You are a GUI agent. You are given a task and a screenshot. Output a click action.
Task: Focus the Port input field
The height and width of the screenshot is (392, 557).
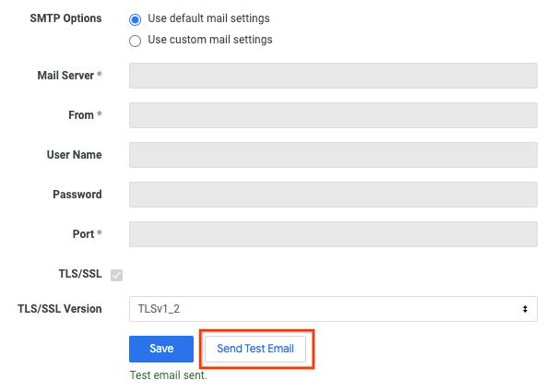coord(333,234)
